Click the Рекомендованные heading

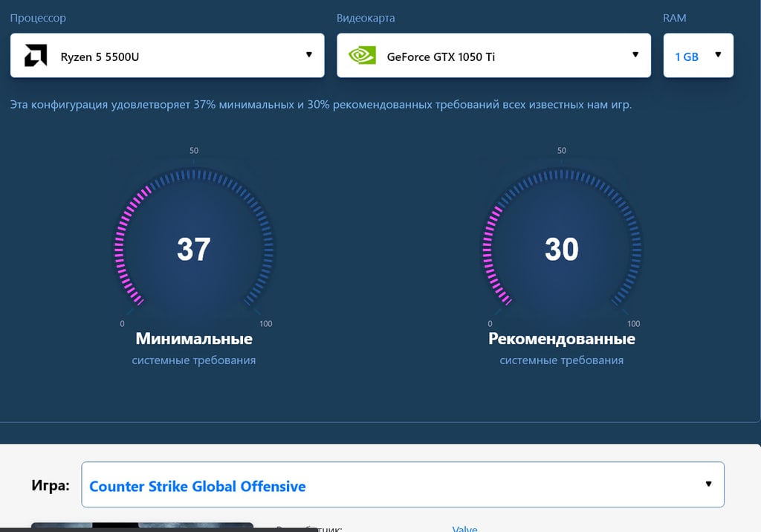tap(562, 338)
